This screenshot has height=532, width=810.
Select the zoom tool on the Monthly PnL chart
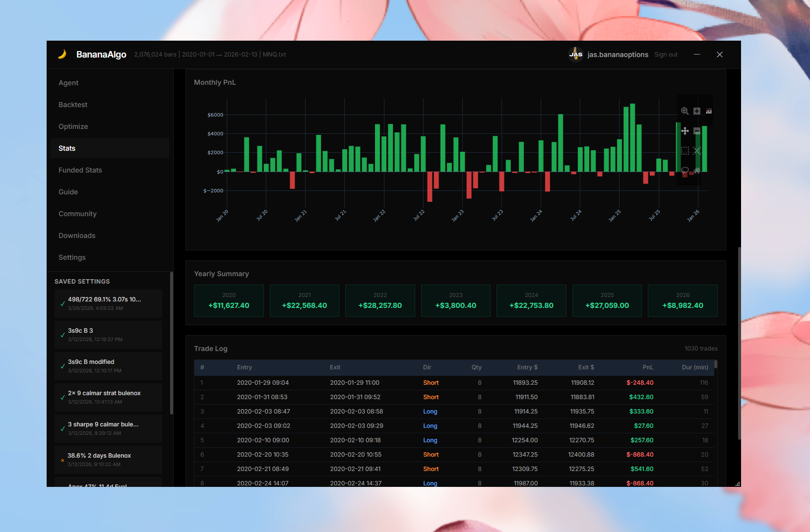click(x=685, y=111)
